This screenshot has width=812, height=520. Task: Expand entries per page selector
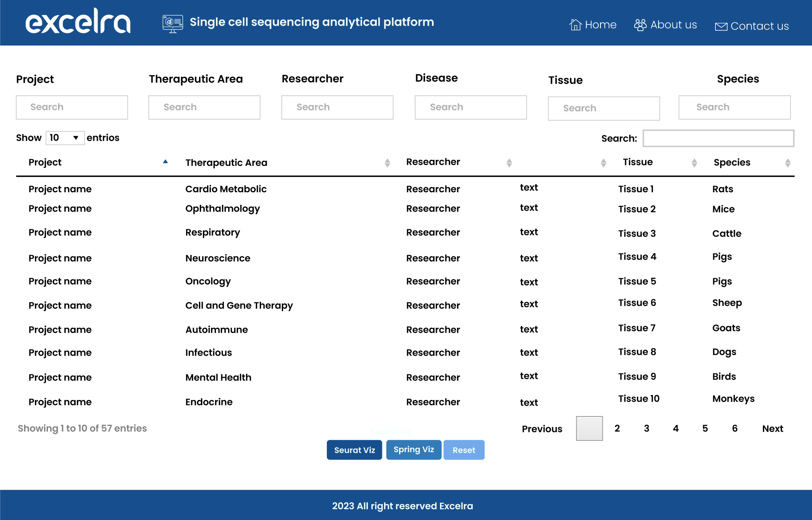click(x=64, y=137)
